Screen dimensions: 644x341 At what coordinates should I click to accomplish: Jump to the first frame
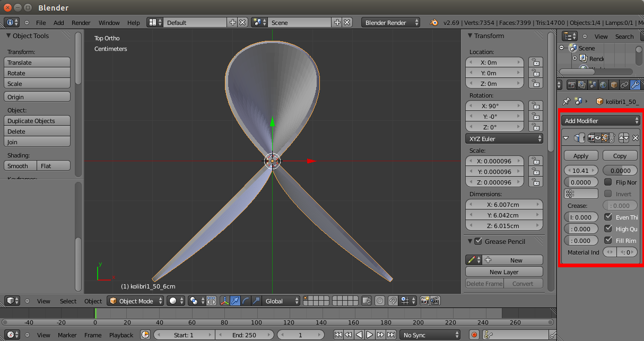point(338,335)
